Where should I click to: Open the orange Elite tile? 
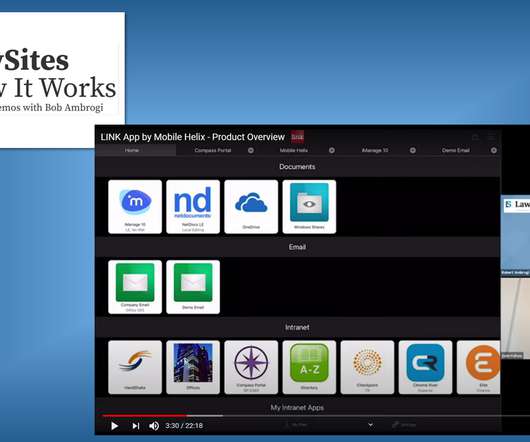pyautogui.click(x=479, y=367)
